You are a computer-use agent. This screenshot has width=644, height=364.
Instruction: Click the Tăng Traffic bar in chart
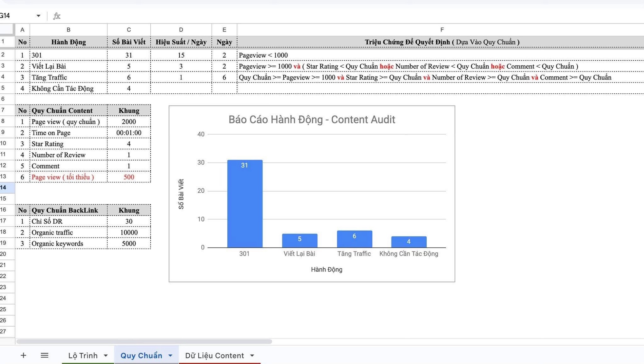pyautogui.click(x=354, y=240)
